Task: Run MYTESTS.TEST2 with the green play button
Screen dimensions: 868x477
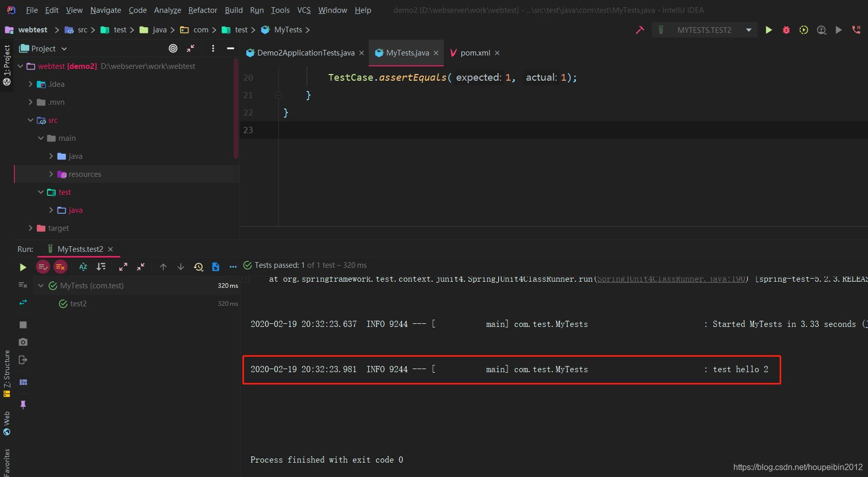Action: 769,30
